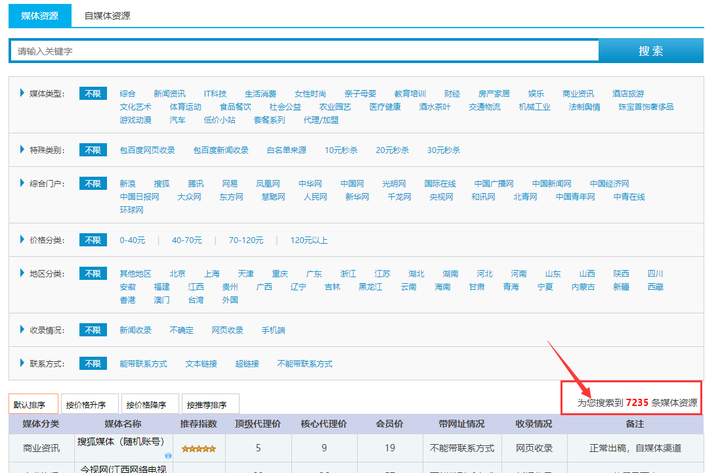Select the 人民网 portal
Screen dimensions: 720x473
[315, 197]
